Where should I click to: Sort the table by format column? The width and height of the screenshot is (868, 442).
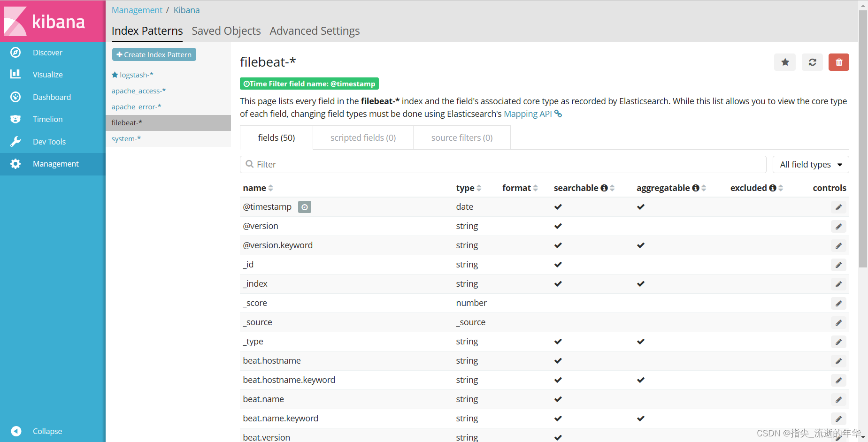(535, 188)
